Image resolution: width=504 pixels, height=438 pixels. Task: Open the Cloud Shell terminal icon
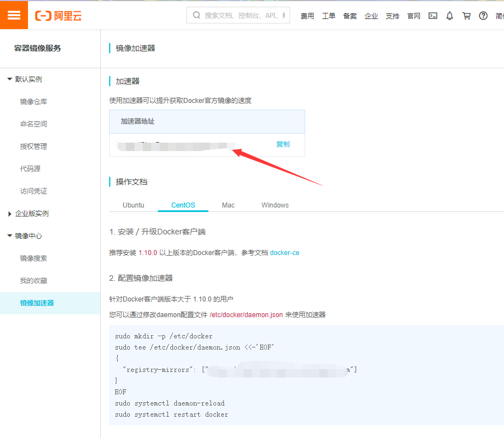point(433,16)
